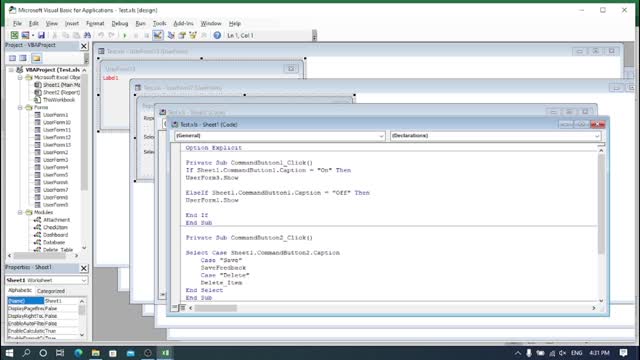
Task: Save the project with the floppy icon
Action: coord(41,36)
